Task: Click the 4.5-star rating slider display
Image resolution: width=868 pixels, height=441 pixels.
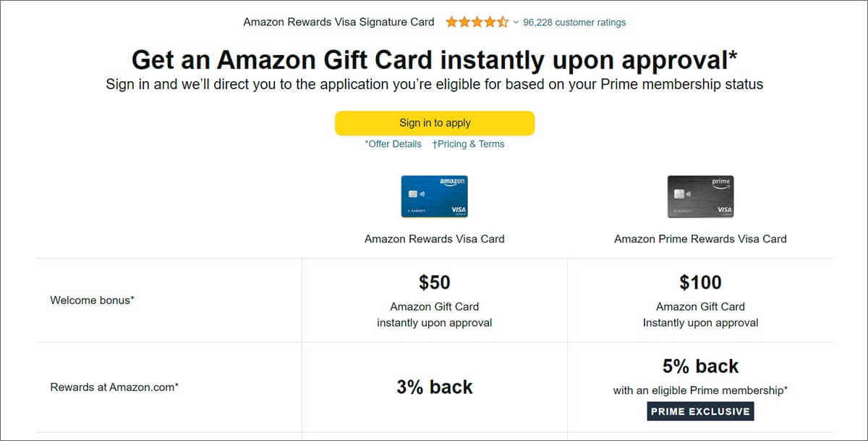Action: 477,22
